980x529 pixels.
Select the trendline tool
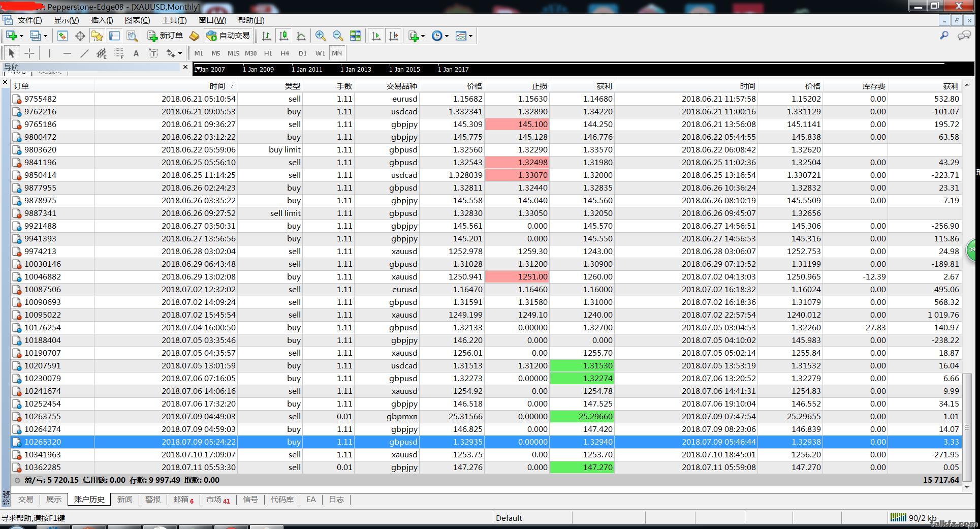point(84,53)
